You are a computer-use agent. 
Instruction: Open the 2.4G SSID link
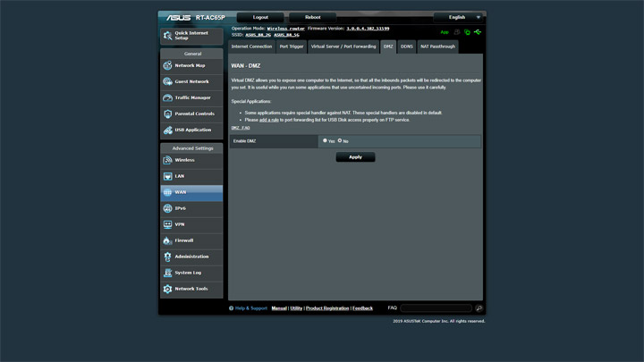pos(258,35)
